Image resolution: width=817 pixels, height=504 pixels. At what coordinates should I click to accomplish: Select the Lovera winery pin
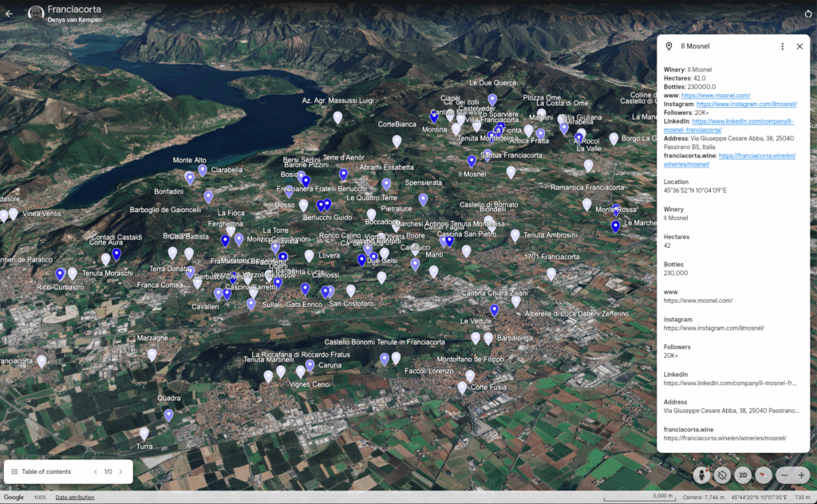coord(309,256)
